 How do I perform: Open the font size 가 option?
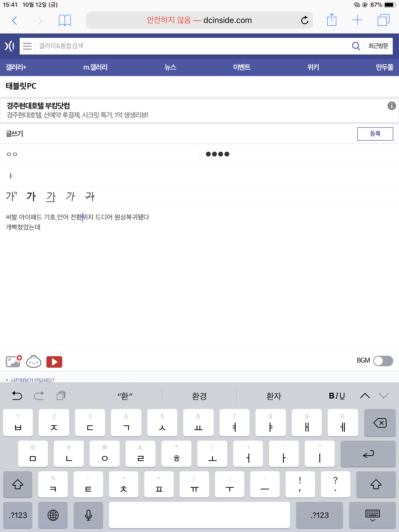(11, 196)
